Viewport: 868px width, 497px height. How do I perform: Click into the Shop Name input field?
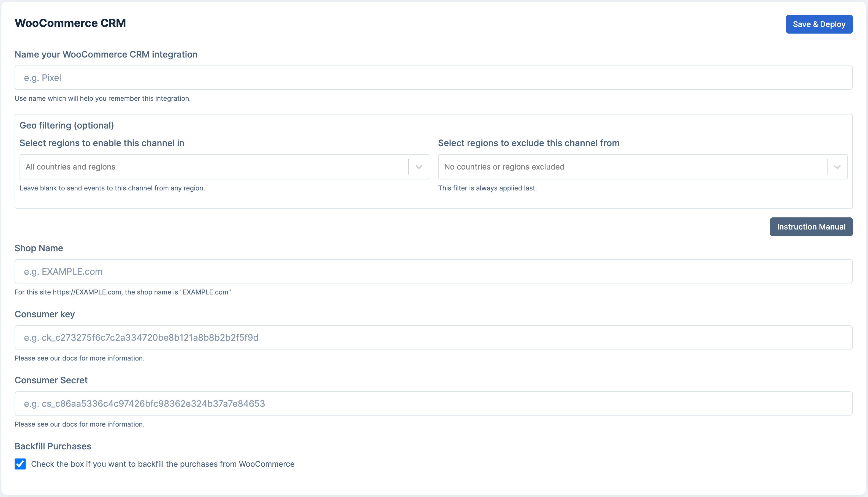click(433, 271)
